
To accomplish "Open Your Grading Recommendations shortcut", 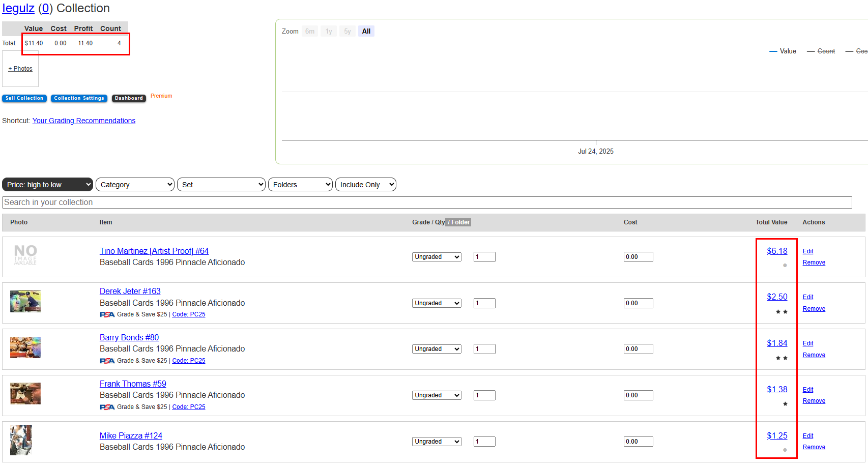I will coord(84,121).
